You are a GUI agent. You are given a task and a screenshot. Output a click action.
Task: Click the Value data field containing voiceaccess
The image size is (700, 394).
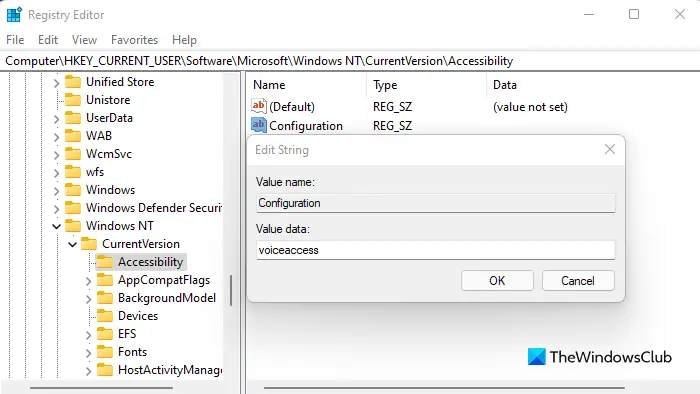coord(436,250)
